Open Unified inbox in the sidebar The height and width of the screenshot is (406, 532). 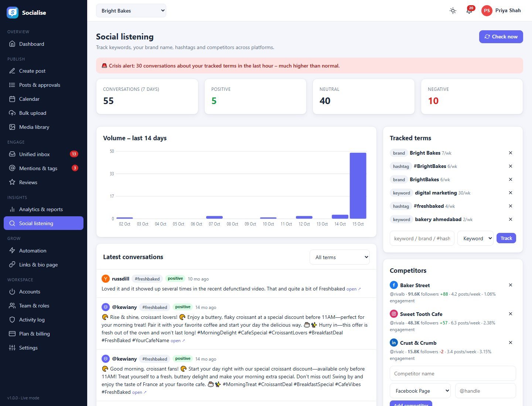[44, 154]
